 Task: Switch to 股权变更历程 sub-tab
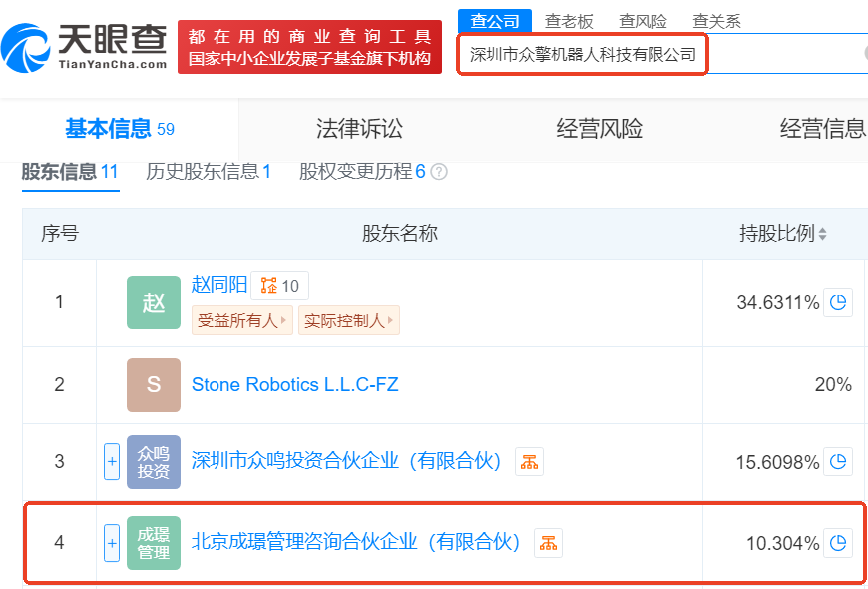click(x=362, y=172)
